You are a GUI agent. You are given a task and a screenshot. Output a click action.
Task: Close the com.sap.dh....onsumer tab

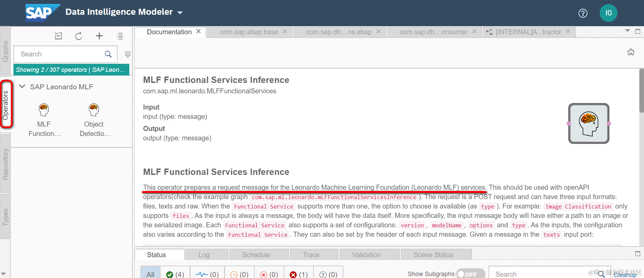474,31
